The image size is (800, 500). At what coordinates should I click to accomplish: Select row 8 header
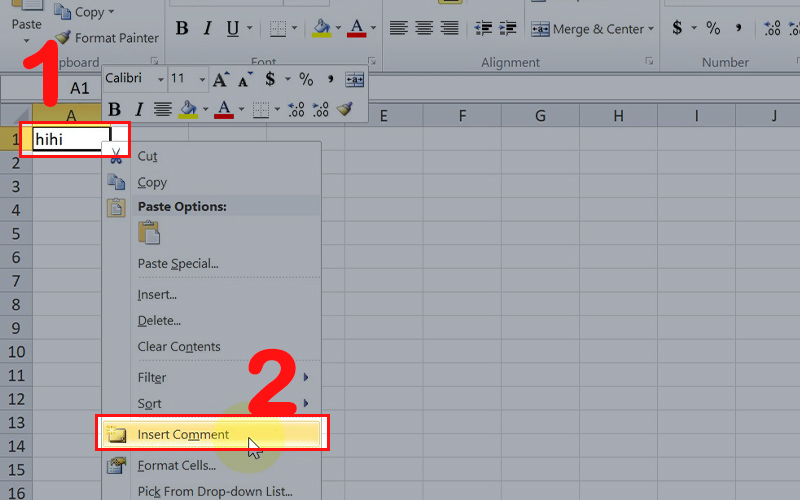[16, 305]
